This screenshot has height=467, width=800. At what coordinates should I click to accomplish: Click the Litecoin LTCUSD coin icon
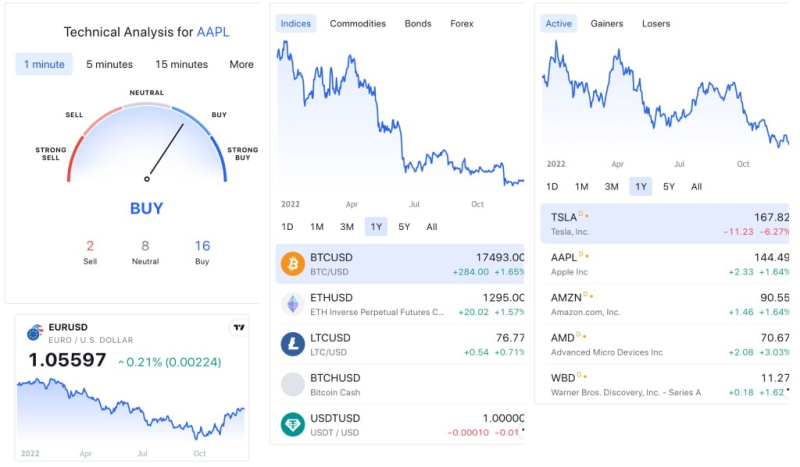(293, 344)
